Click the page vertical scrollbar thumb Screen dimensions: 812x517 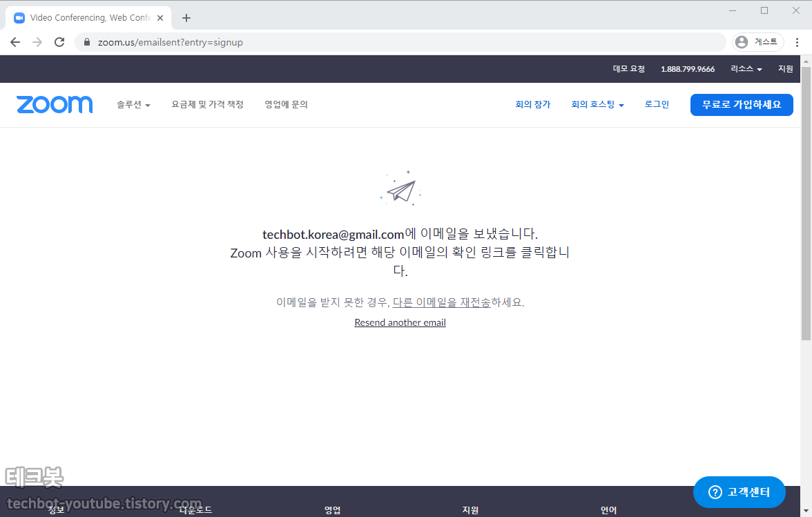806,203
